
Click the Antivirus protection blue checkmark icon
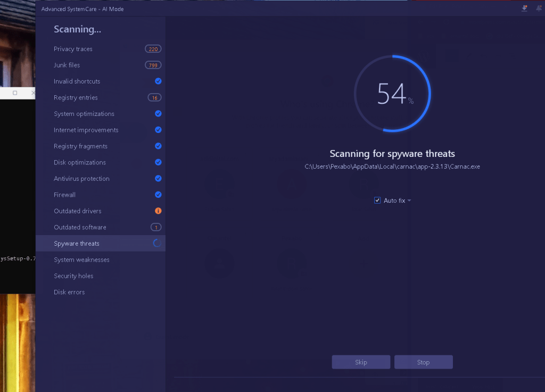[158, 179]
